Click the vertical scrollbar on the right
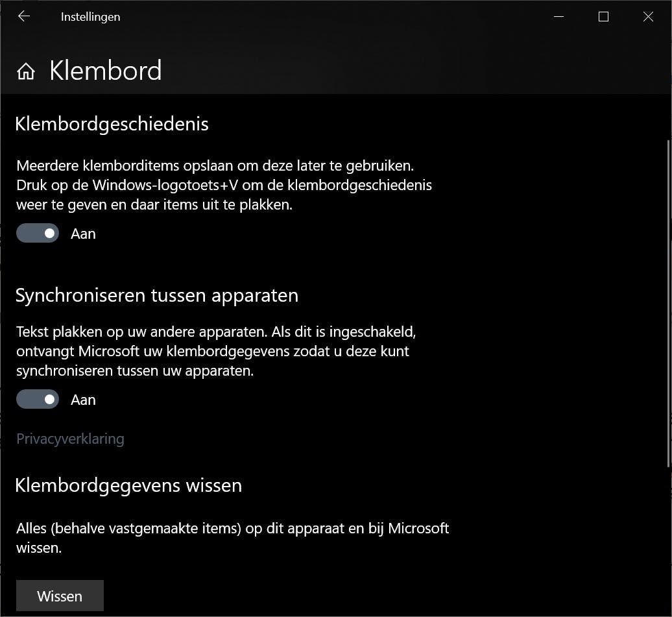 coord(668,302)
